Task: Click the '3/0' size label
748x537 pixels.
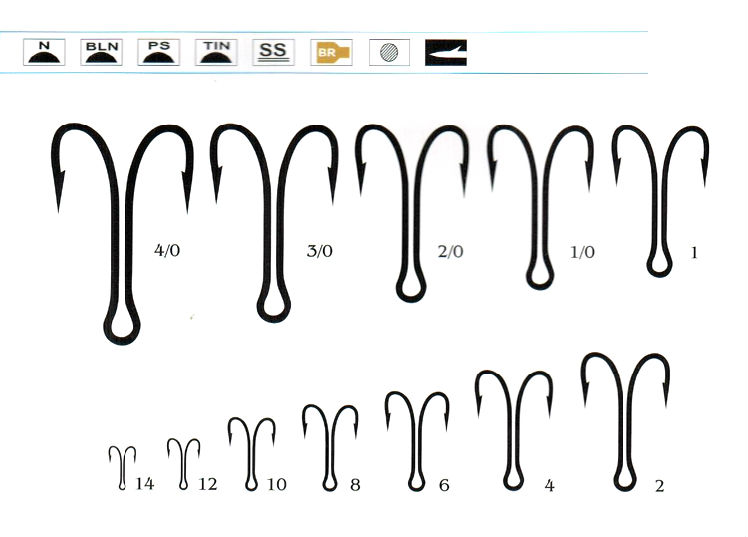Action: (x=320, y=250)
